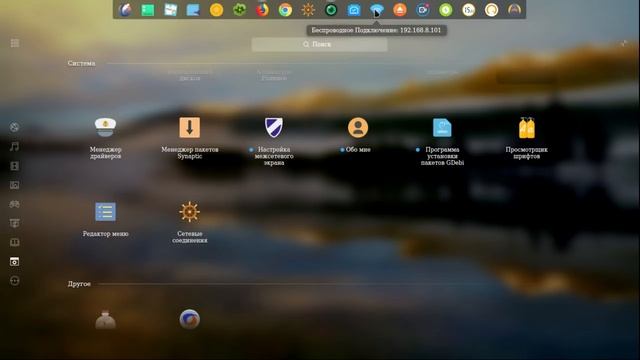640x360 pixels.
Task: Click the launcher rocket icon in dock
Action: tap(125, 9)
